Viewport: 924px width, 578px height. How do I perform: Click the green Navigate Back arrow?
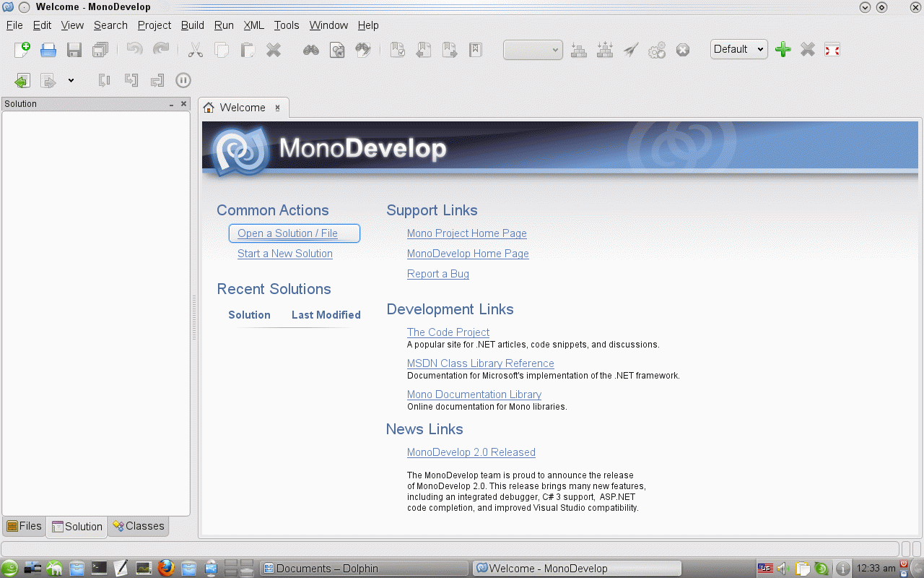[22, 80]
